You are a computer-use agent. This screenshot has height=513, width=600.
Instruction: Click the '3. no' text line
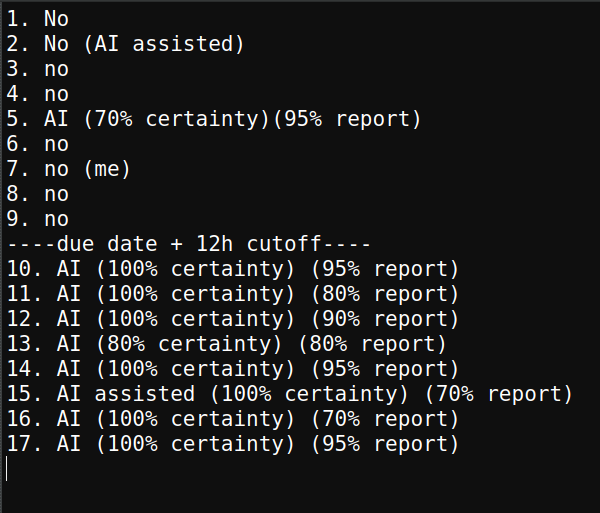pyautogui.click(x=38, y=69)
